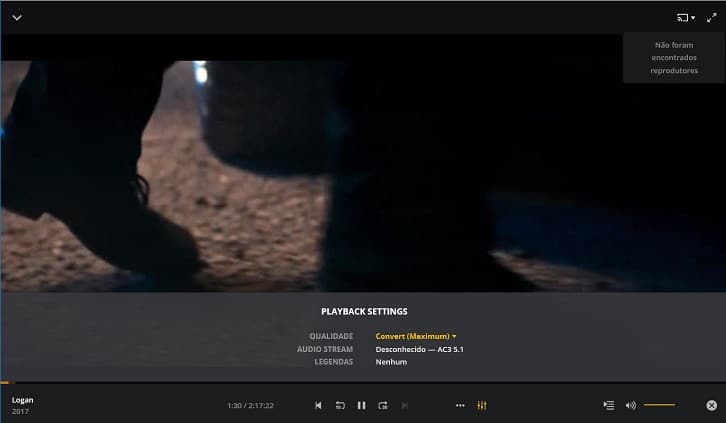Image resolution: width=726 pixels, height=423 pixels.
Task: Change the Legendas value Nenhum
Action: 391,362
